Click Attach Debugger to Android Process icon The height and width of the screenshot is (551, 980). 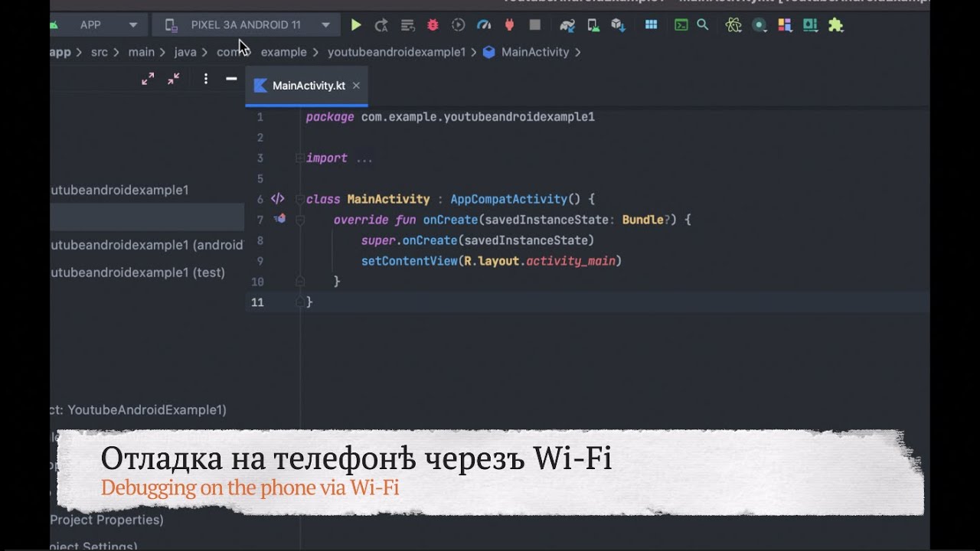click(x=509, y=25)
